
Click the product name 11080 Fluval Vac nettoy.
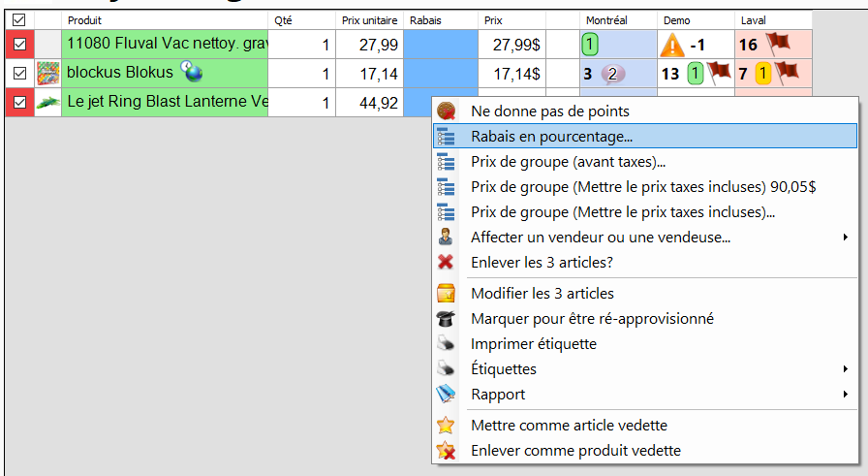click(x=168, y=44)
